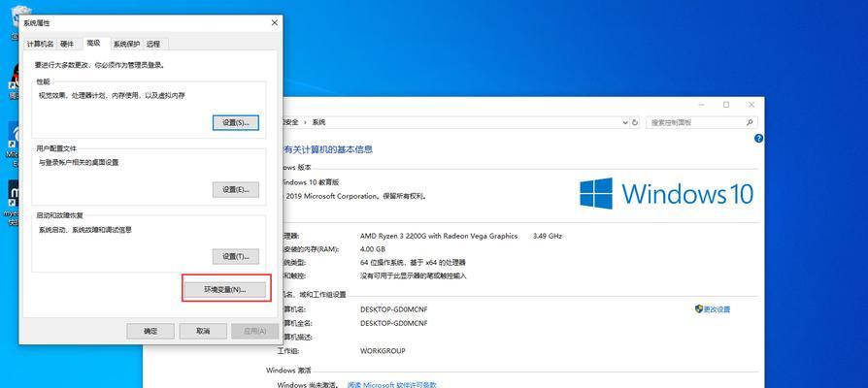Expand the address bar history dropdown
The height and width of the screenshot is (388, 868).
click(x=625, y=122)
